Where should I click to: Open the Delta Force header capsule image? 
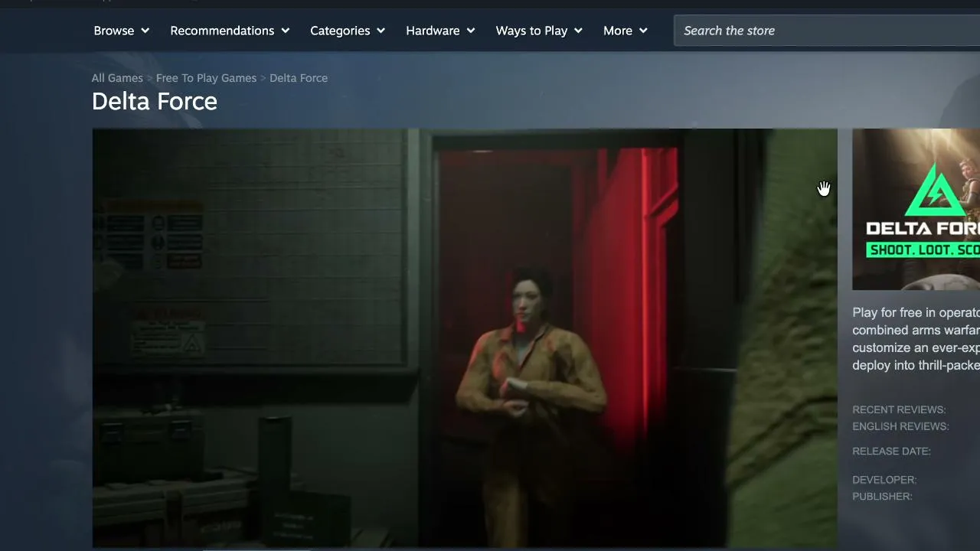click(916, 210)
